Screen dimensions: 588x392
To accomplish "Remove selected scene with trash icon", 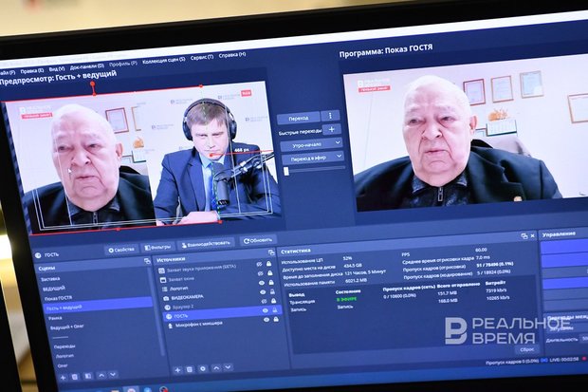I will tap(75, 376).
